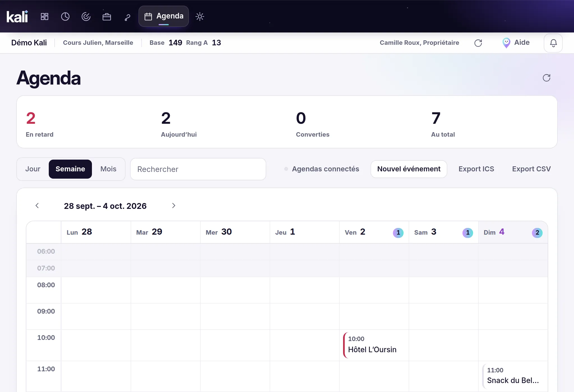
Task: Open the dashboard grid icon
Action: (x=45, y=17)
